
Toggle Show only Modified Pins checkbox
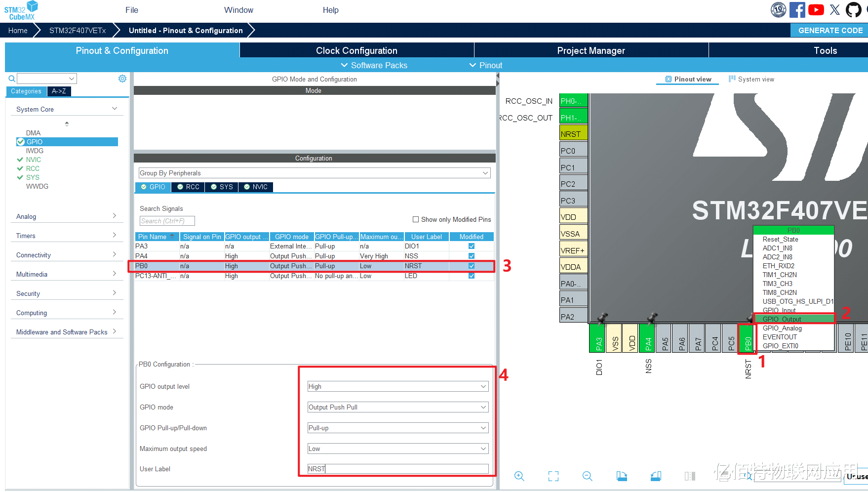pyautogui.click(x=416, y=219)
